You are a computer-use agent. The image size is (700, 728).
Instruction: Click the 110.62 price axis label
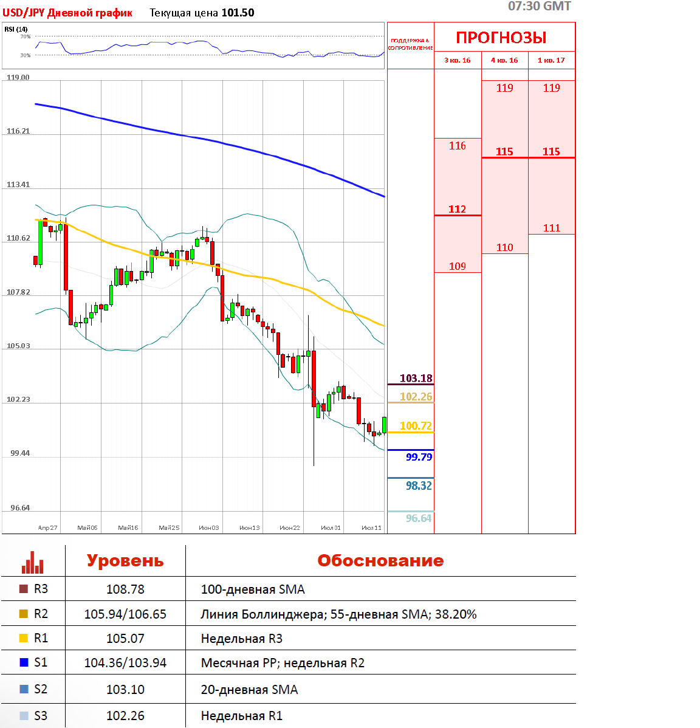18,238
